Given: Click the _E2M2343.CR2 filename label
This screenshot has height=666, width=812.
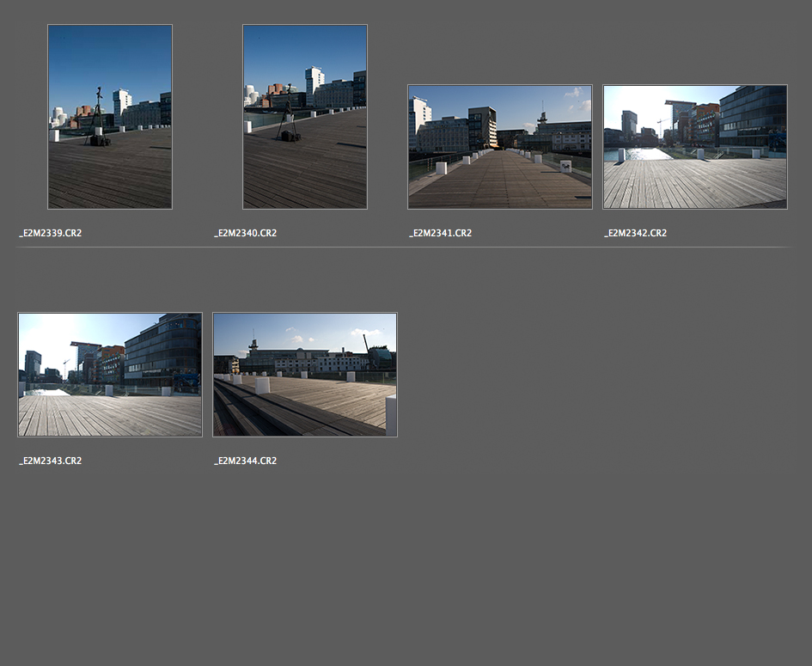Looking at the screenshot, I should coord(51,461).
